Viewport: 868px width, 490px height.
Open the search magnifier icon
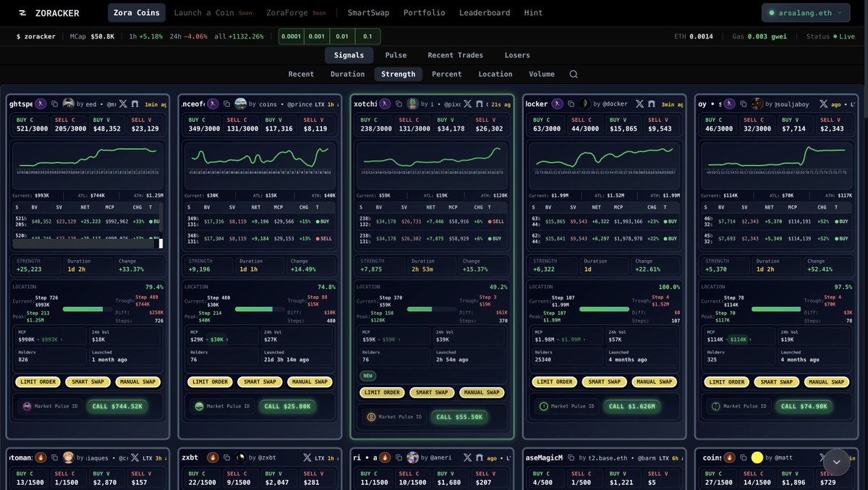tap(574, 74)
